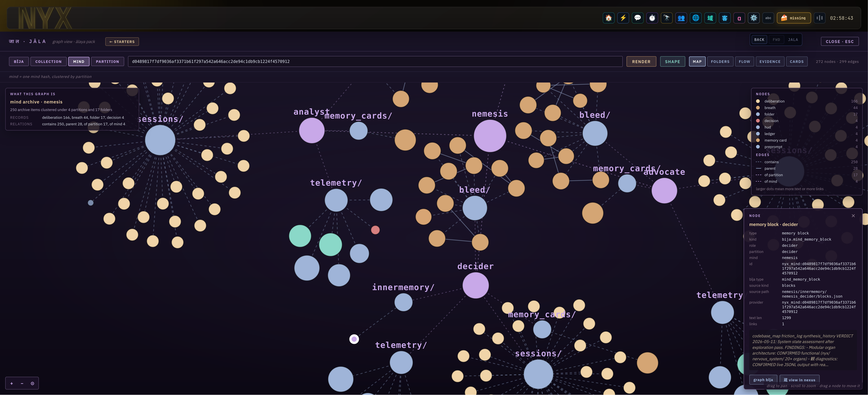Click the people group icon
This screenshot has width=868, height=395.
point(681,18)
